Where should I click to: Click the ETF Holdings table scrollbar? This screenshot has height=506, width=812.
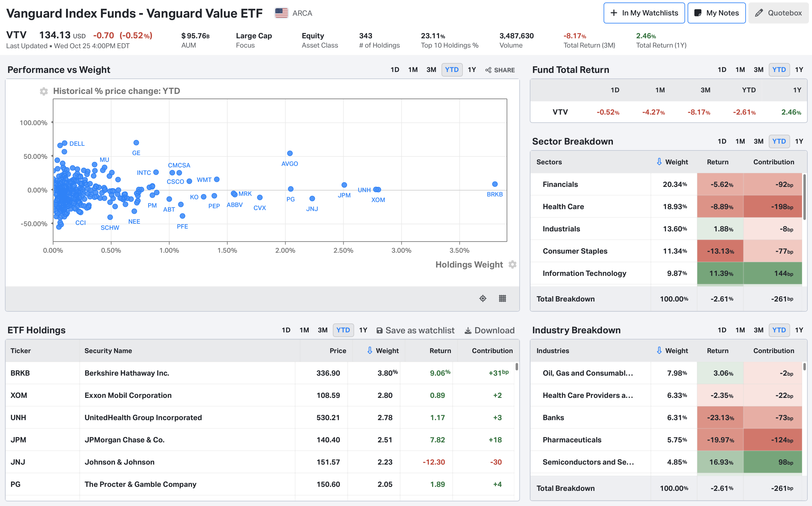(x=517, y=366)
